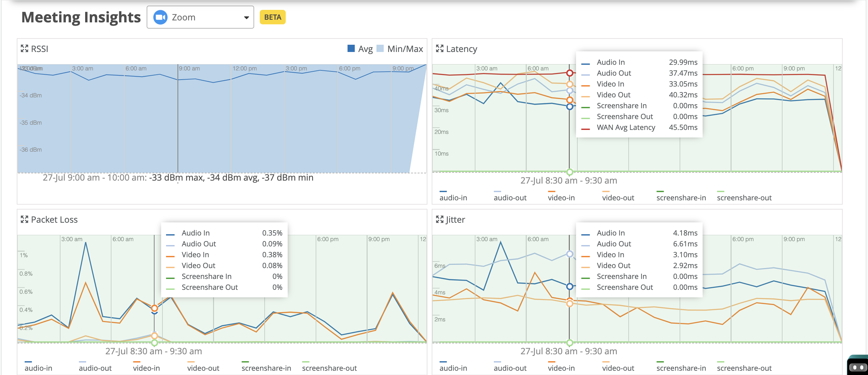Click the Audio In marker on Jitter chart

pos(569,286)
